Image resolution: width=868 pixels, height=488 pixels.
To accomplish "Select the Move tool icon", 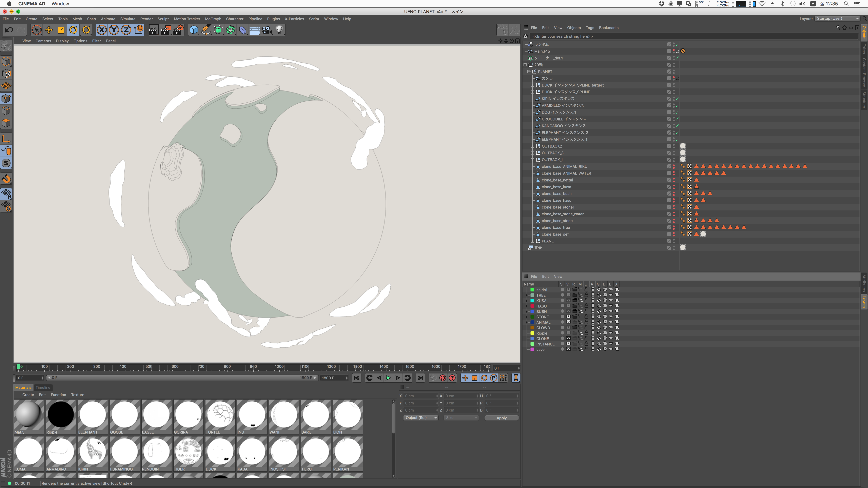I will pyautogui.click(x=49, y=30).
